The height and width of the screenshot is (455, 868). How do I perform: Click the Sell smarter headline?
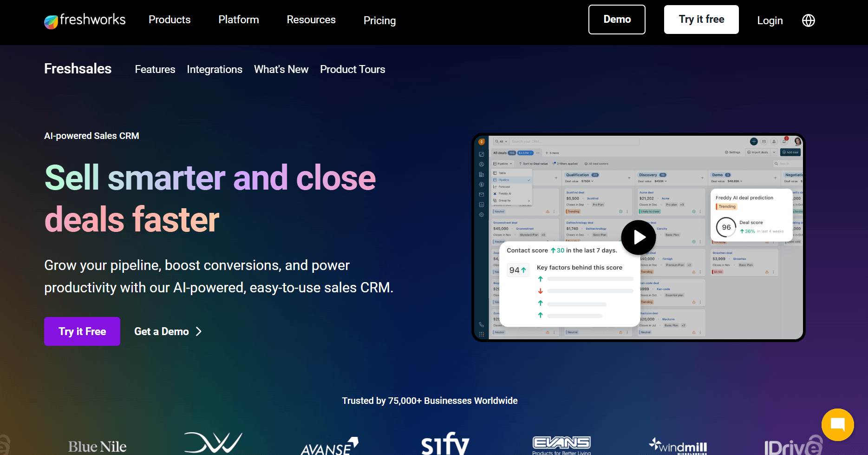tap(210, 198)
